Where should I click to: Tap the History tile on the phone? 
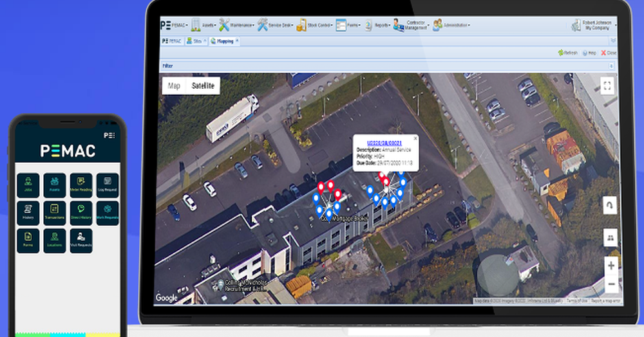(x=28, y=213)
